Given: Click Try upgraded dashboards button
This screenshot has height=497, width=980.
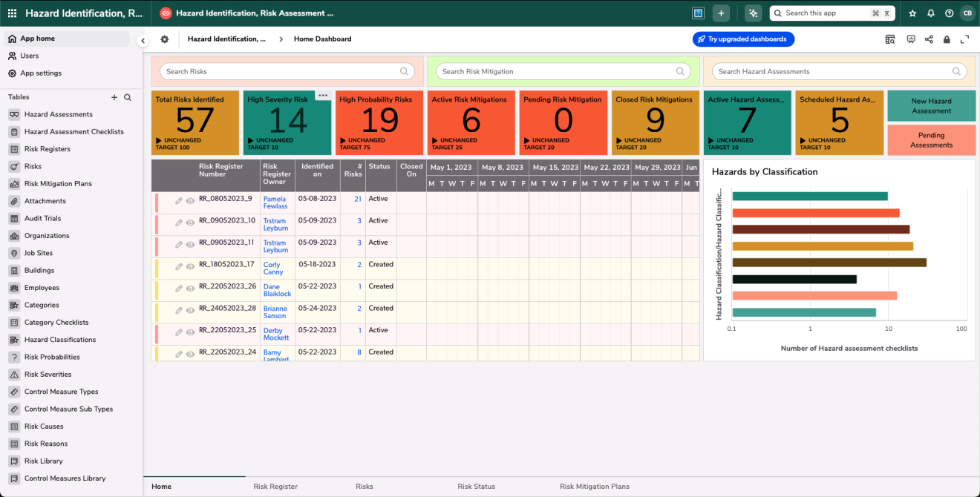Looking at the screenshot, I should (743, 39).
